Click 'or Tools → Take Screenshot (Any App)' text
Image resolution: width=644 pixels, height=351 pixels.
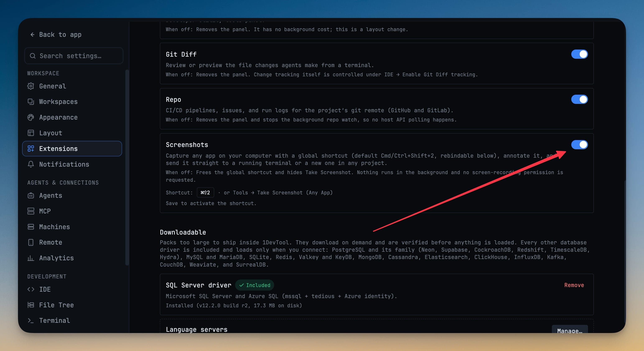click(x=278, y=193)
